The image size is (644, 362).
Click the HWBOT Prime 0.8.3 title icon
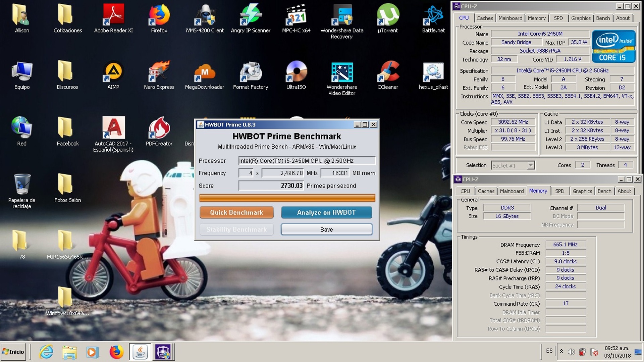click(200, 124)
